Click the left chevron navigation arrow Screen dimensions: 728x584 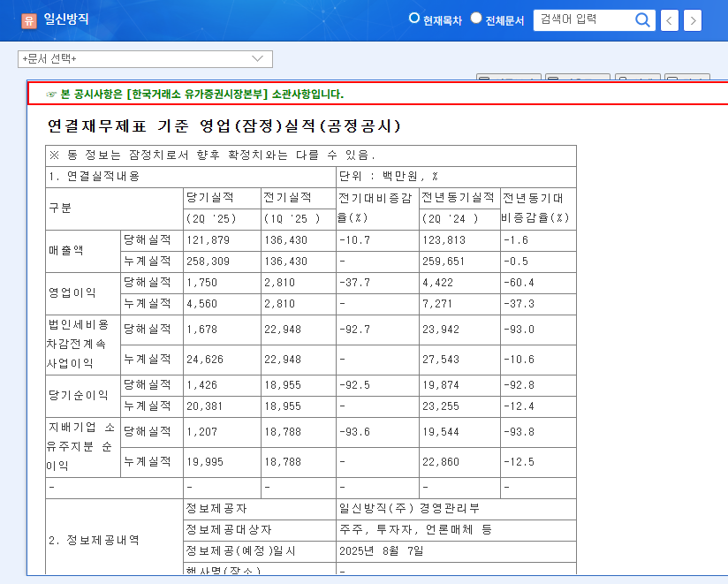coord(669,19)
